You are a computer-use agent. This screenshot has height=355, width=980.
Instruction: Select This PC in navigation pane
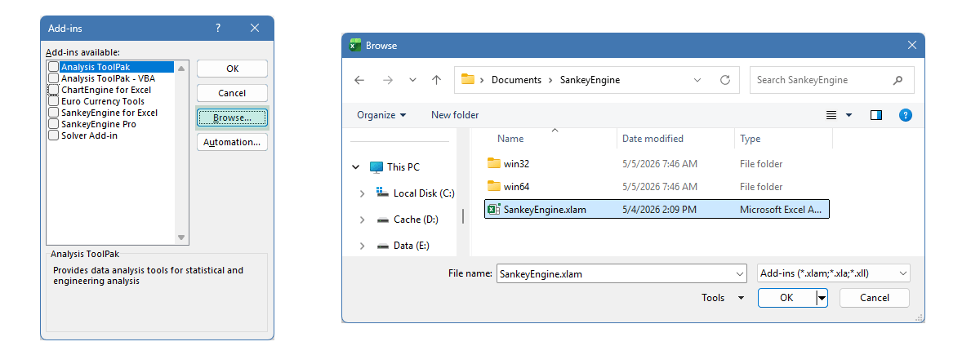(x=394, y=166)
